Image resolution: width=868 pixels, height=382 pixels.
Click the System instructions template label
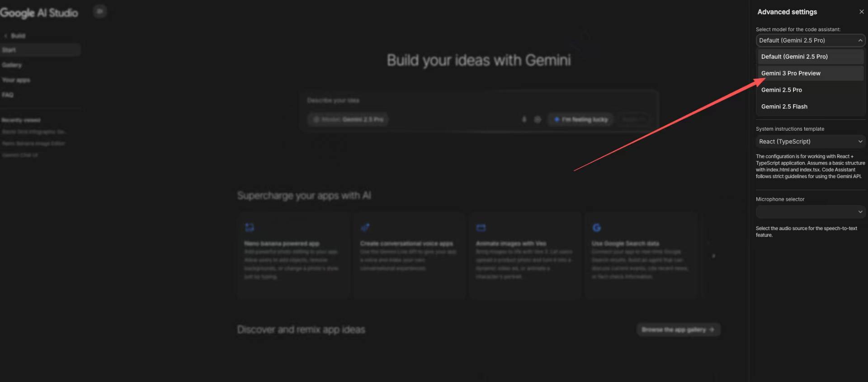(x=790, y=129)
